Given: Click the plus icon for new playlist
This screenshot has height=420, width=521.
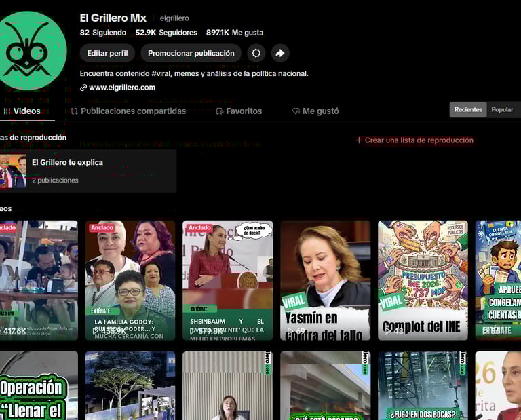Looking at the screenshot, I should coord(359,140).
